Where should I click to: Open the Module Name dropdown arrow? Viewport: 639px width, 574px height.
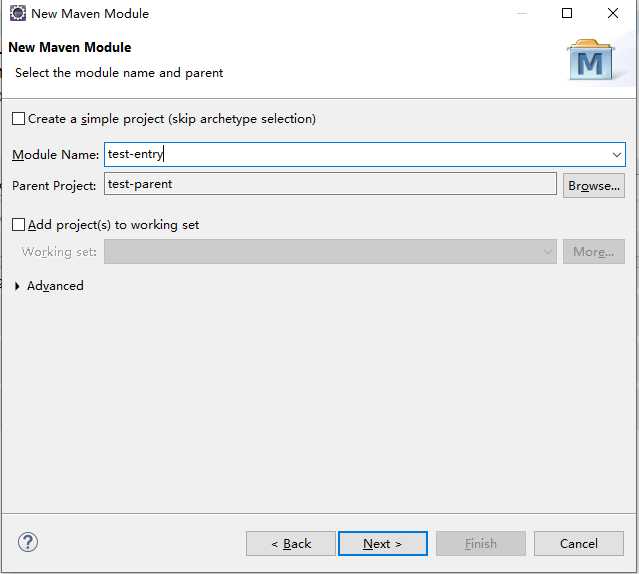tap(617, 155)
